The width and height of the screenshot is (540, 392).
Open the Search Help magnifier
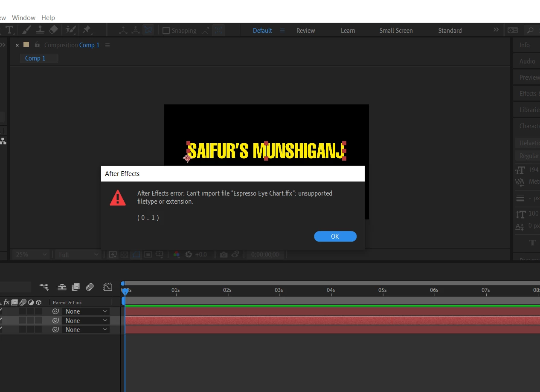pyautogui.click(x=530, y=30)
